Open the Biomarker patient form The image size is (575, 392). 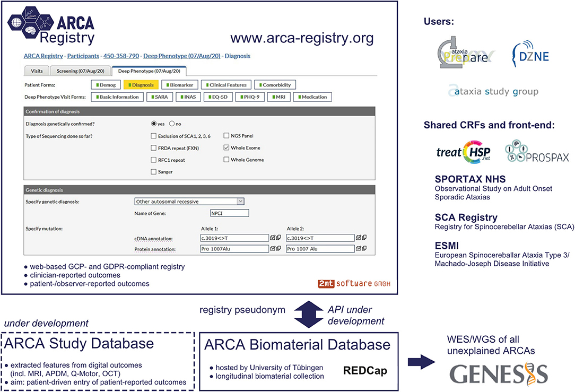[180, 85]
